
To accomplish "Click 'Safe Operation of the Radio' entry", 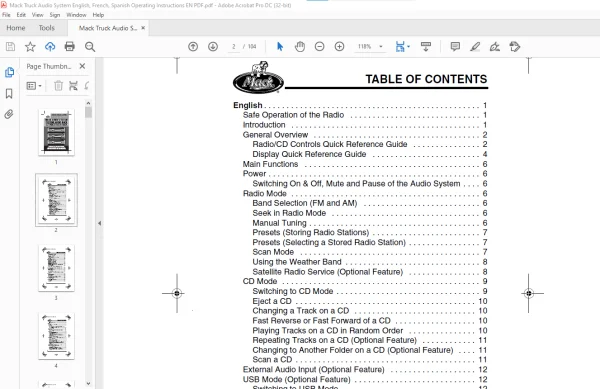I will point(293,115).
